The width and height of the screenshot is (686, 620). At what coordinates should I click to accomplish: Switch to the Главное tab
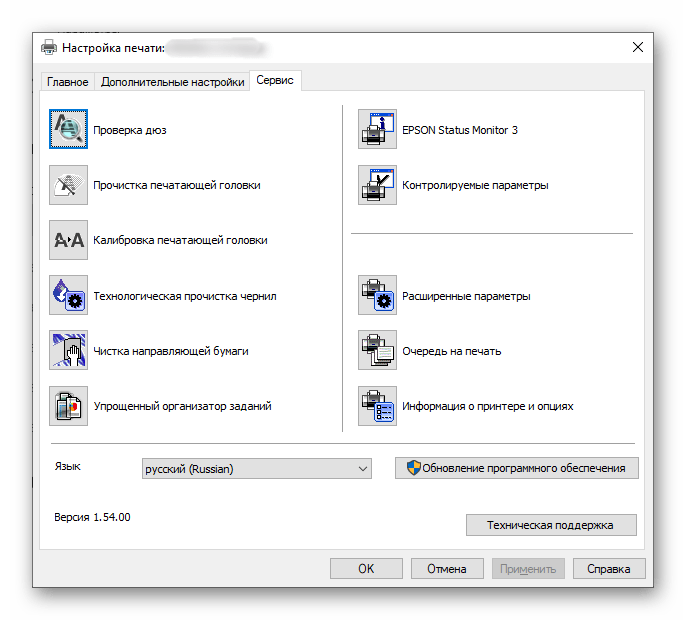[68, 82]
